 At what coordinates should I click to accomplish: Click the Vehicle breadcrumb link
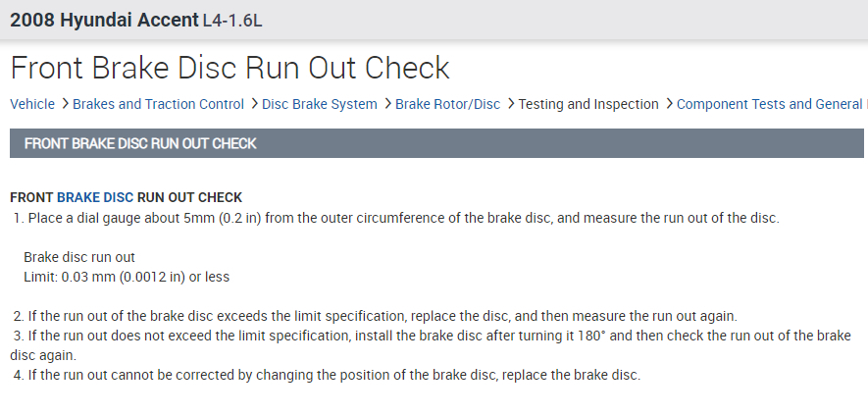32,104
